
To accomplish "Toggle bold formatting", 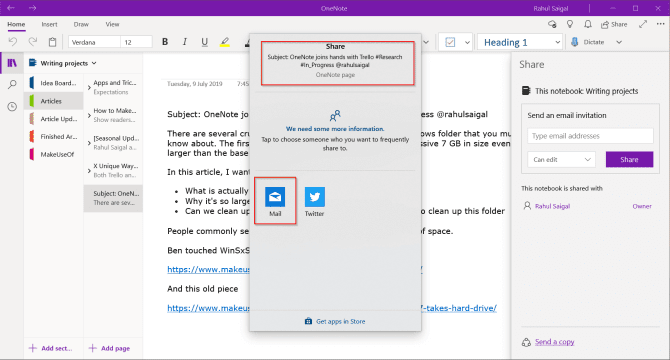I will pyautogui.click(x=165, y=42).
